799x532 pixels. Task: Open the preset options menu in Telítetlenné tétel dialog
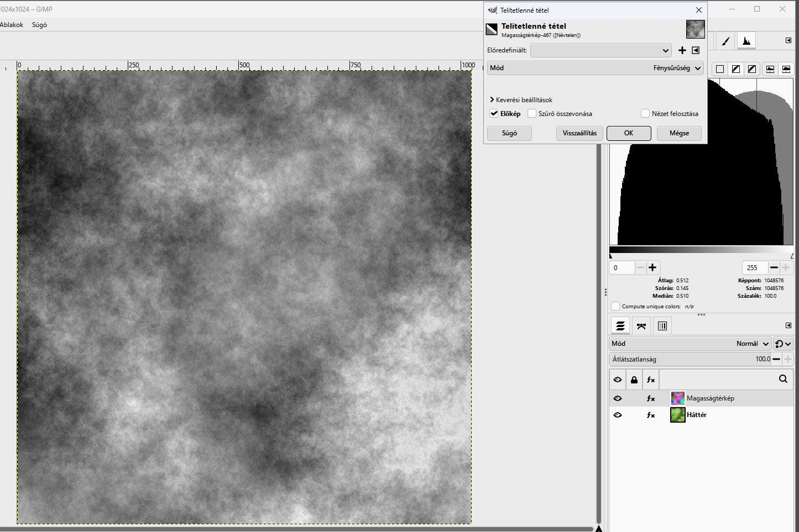coord(696,50)
